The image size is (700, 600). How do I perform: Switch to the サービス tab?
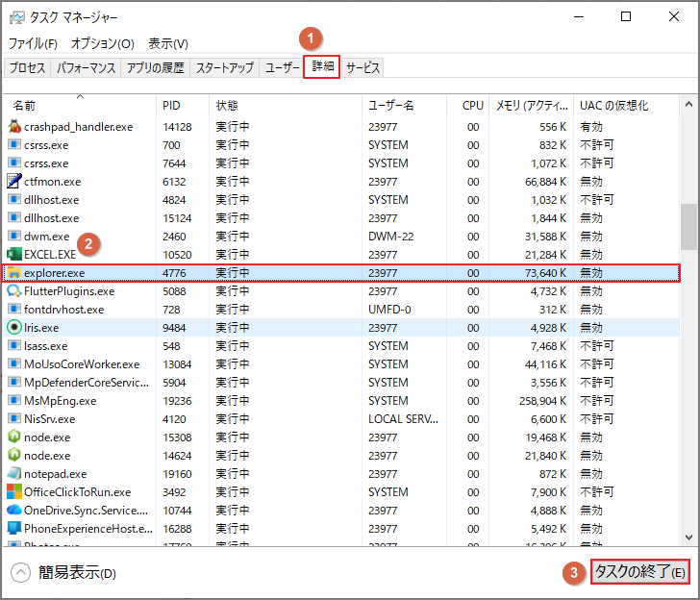(x=362, y=68)
